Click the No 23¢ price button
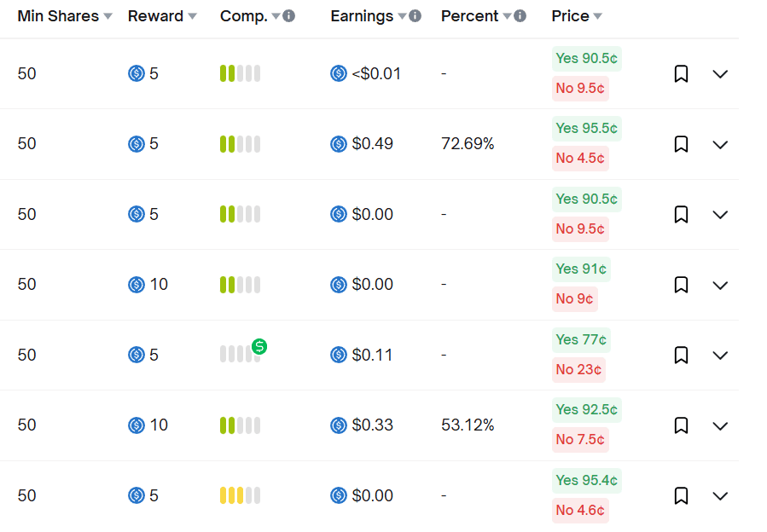This screenshot has height=532, width=767. (x=578, y=370)
